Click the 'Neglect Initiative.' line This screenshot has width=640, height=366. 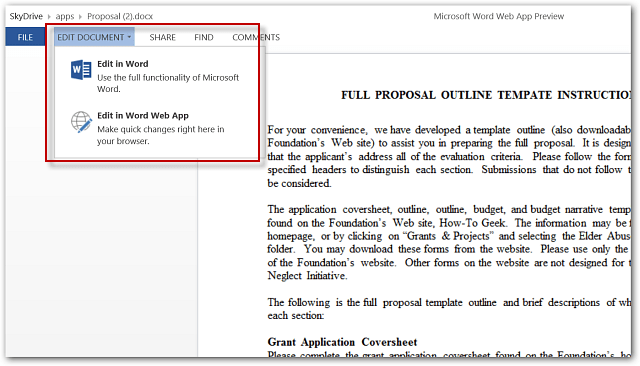(x=307, y=276)
